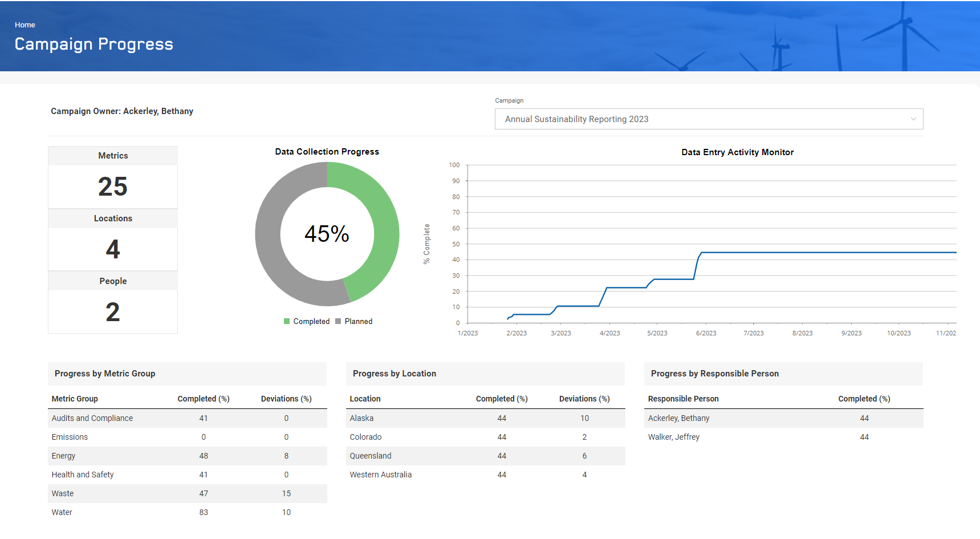This screenshot has height=539, width=980.
Task: Select Walker, Jeffrey in responsible person table
Action: coord(673,437)
